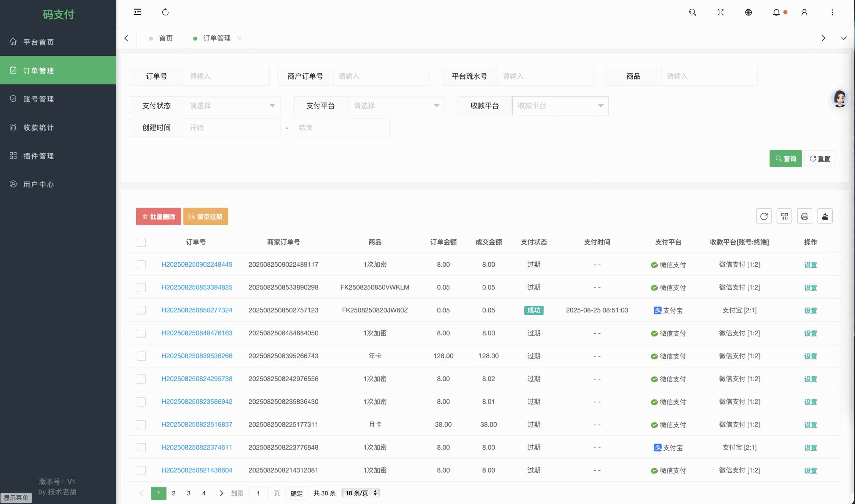The height and width of the screenshot is (504, 855).
Task: Open the column filter grid icon
Action: 784,216
